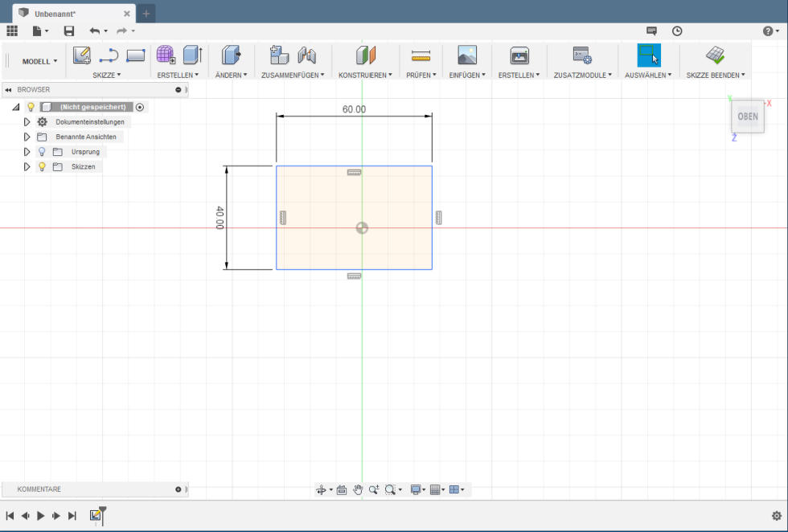Undo the last action
The width and height of the screenshot is (788, 532).
tap(95, 31)
